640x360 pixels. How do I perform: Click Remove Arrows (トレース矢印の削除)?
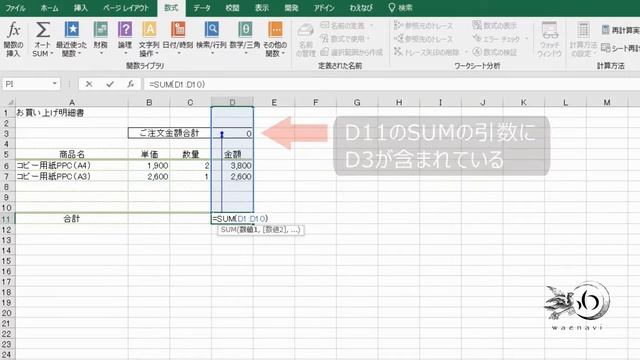point(427,52)
